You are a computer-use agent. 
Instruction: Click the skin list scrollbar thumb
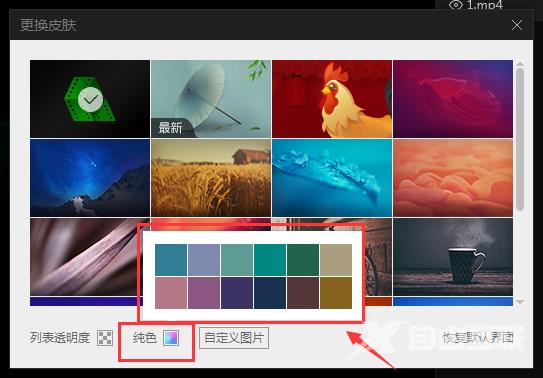point(520,139)
